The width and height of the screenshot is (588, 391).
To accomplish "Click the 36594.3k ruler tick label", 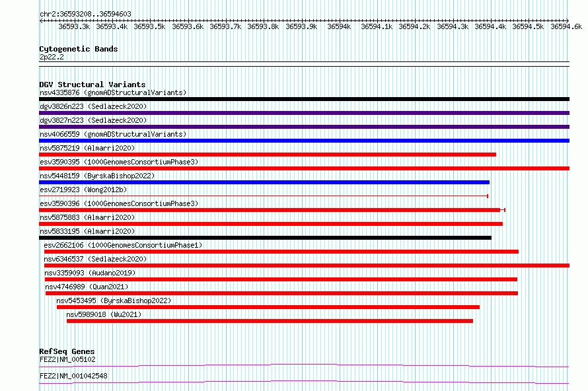I will (453, 26).
